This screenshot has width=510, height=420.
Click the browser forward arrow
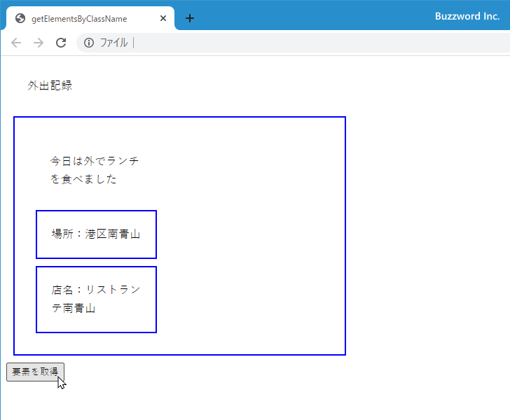point(39,43)
